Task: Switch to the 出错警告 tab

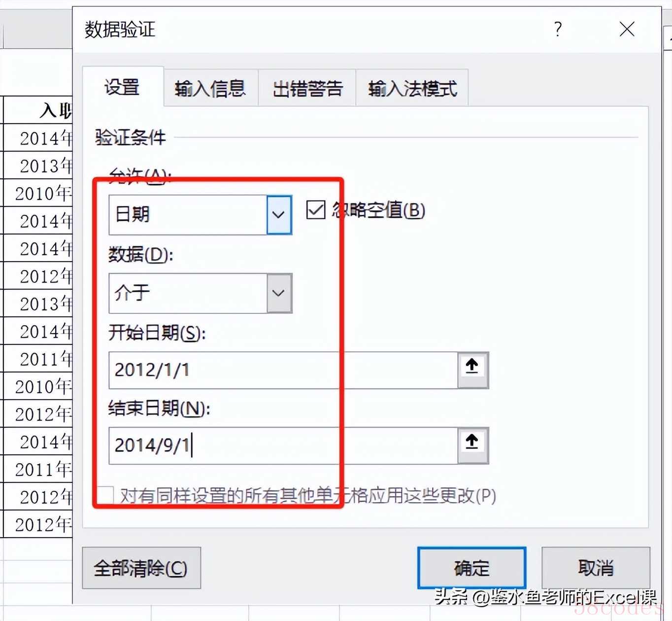Action: click(x=307, y=89)
